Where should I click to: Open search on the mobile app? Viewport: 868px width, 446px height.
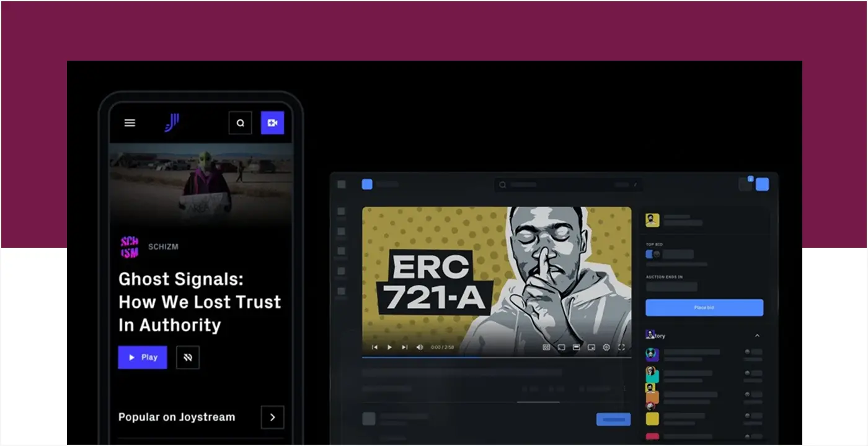(x=241, y=123)
